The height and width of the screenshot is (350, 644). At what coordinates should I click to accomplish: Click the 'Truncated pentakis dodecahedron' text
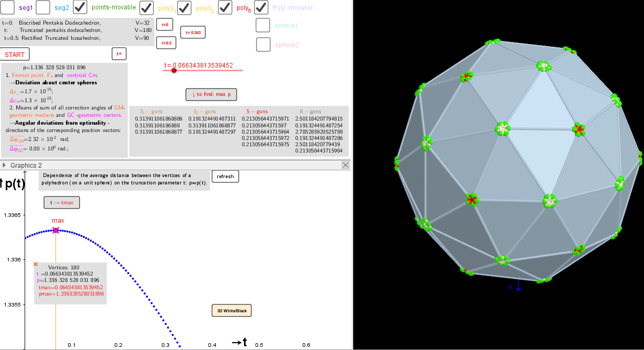(x=60, y=30)
